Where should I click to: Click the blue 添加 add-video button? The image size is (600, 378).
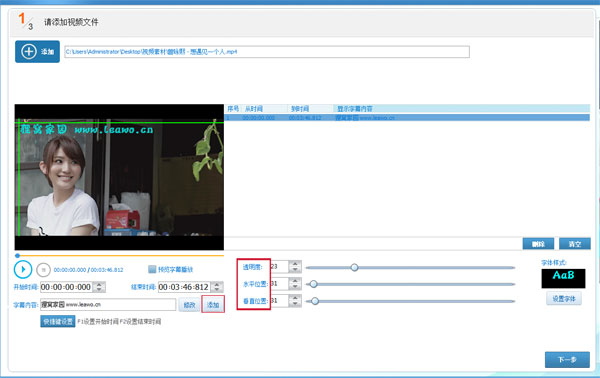38,52
